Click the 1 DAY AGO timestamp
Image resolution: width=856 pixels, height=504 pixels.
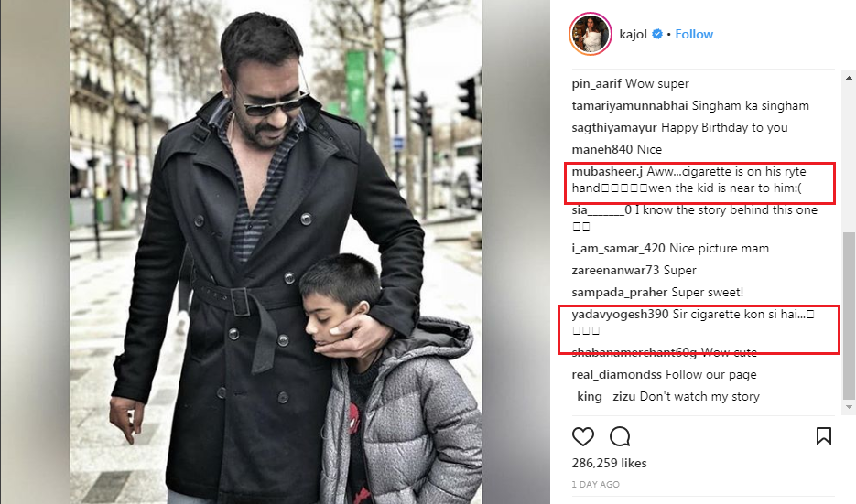tap(596, 485)
